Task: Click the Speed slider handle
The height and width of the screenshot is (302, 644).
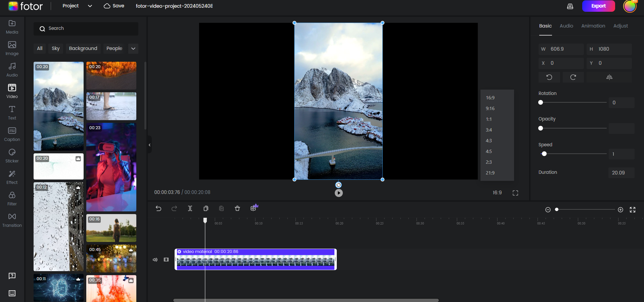Action: coord(544,154)
